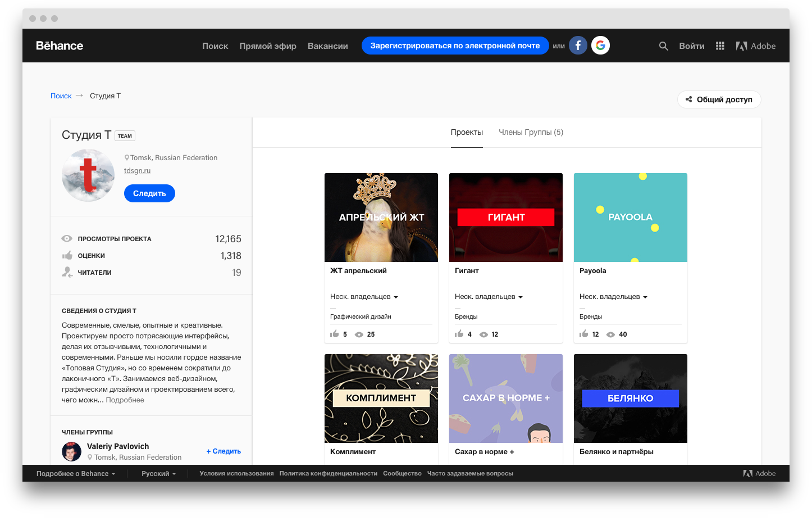Open Поиск in top navigation
812x521 pixels.
click(215, 46)
